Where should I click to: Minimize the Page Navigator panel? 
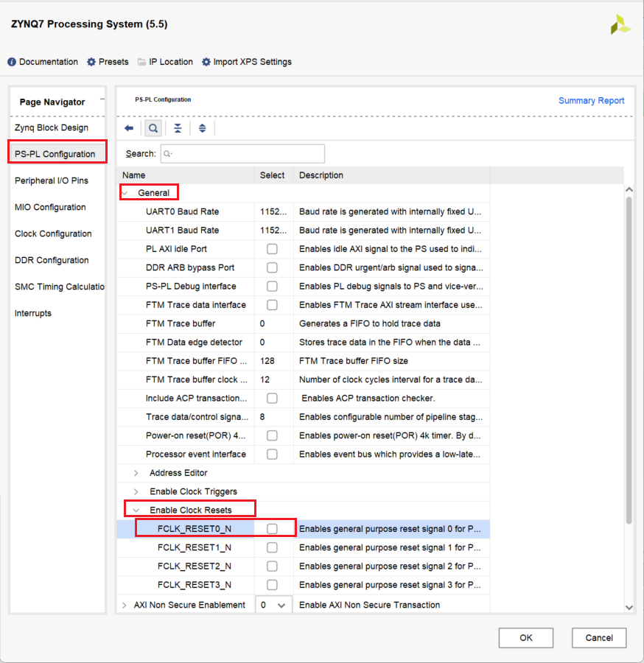[x=102, y=99]
